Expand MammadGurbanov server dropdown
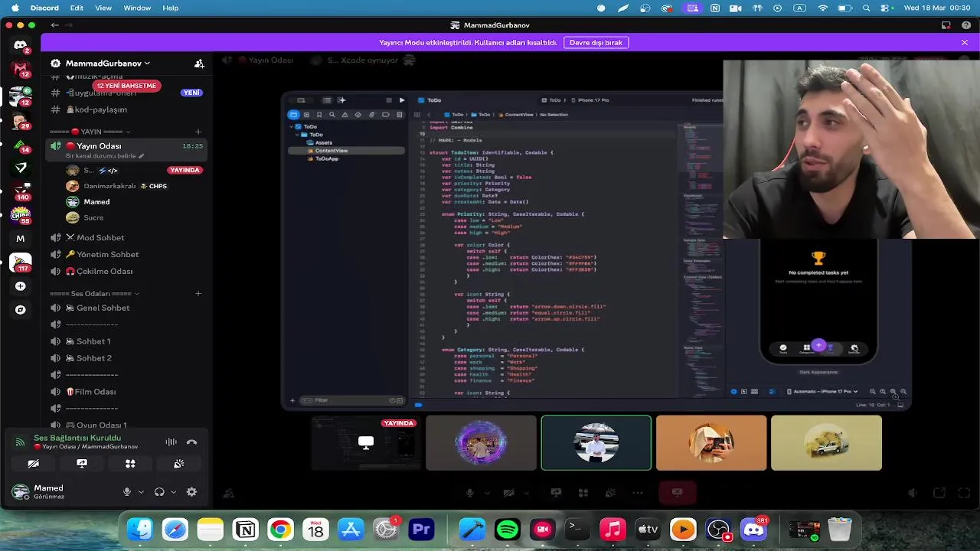Viewport: 980px width, 551px height. [x=147, y=64]
